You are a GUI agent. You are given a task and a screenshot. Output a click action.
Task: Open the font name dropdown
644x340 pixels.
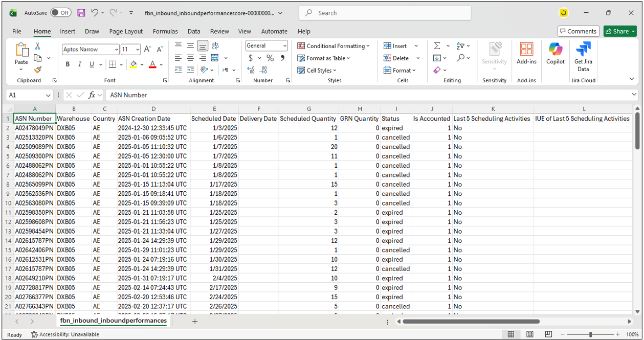(116, 50)
